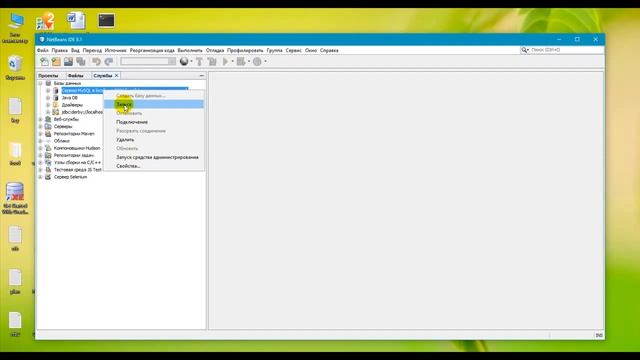Expand the Серверы tree node
Screen dimensions: 640x360
(x=40, y=127)
